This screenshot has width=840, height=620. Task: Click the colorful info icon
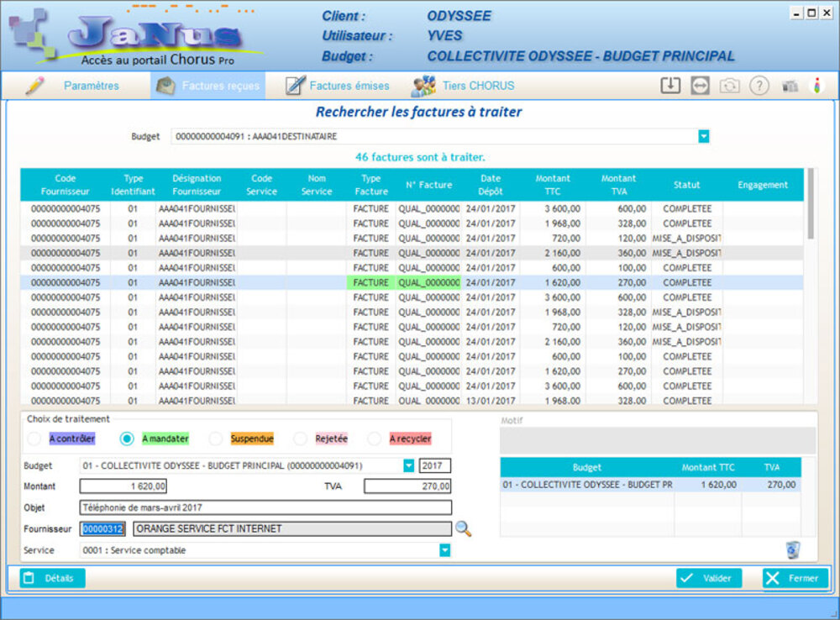pos(816,86)
